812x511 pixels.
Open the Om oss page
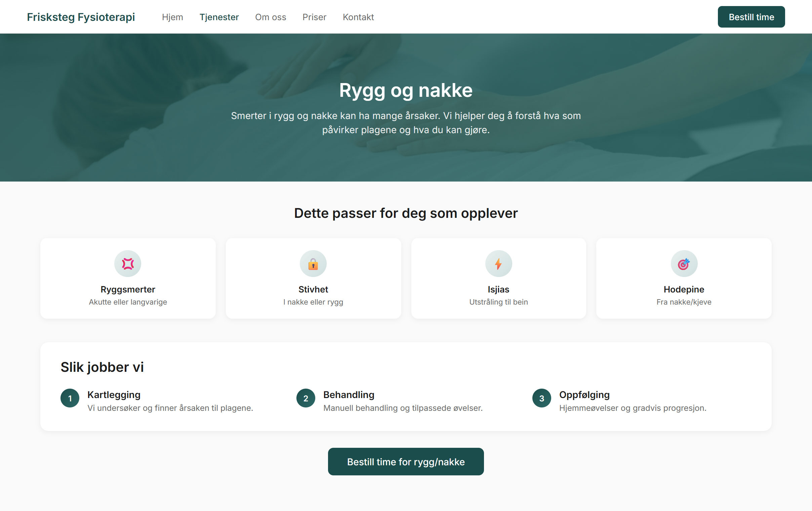[x=271, y=17]
